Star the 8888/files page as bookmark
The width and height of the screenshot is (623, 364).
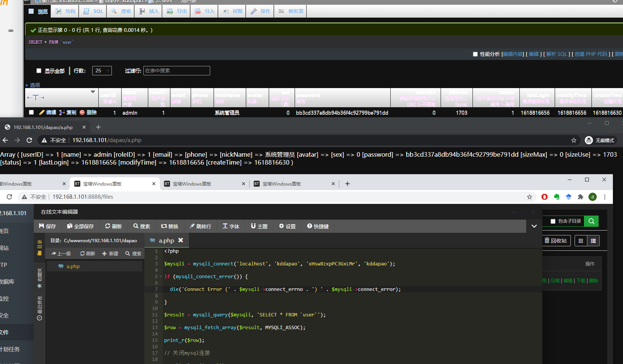[x=530, y=197]
